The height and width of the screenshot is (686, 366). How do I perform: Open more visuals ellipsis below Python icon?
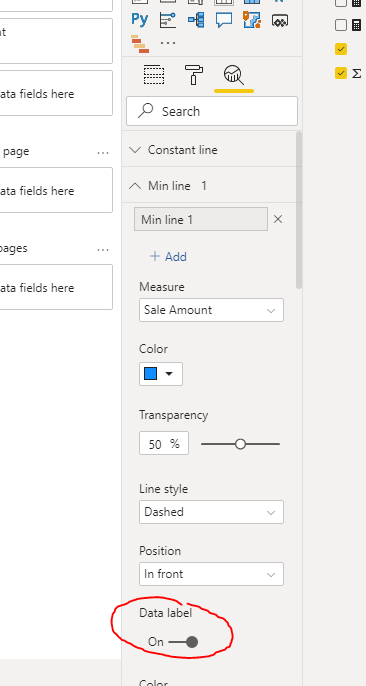point(168,43)
